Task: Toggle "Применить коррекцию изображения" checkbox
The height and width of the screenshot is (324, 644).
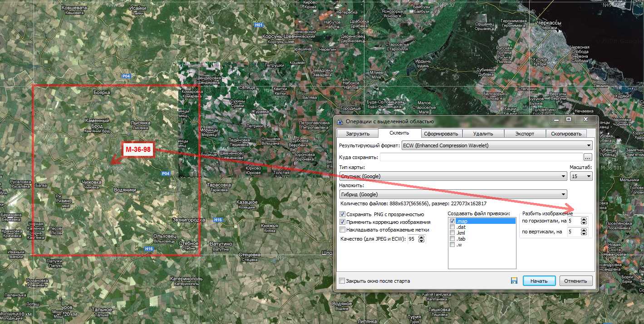Action: [342, 222]
